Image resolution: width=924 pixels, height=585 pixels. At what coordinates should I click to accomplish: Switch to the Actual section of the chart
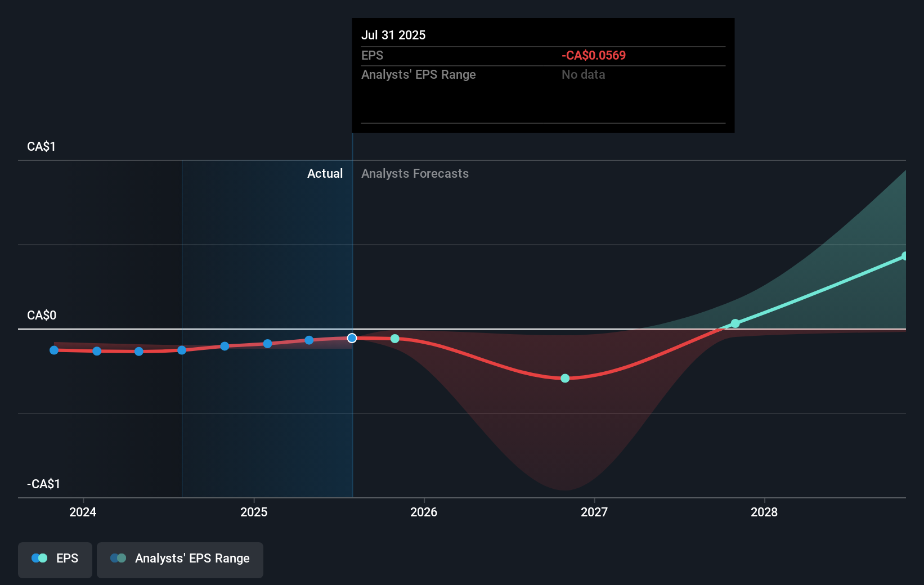point(325,173)
